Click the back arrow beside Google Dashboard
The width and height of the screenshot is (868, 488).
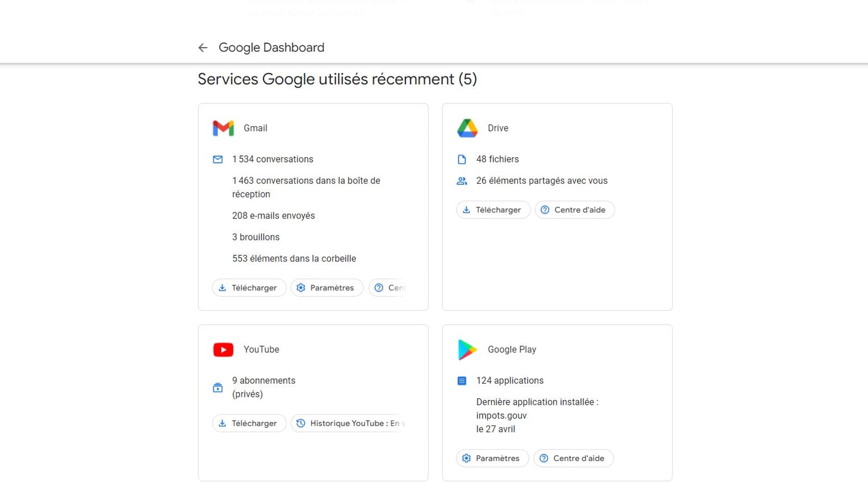pos(203,47)
